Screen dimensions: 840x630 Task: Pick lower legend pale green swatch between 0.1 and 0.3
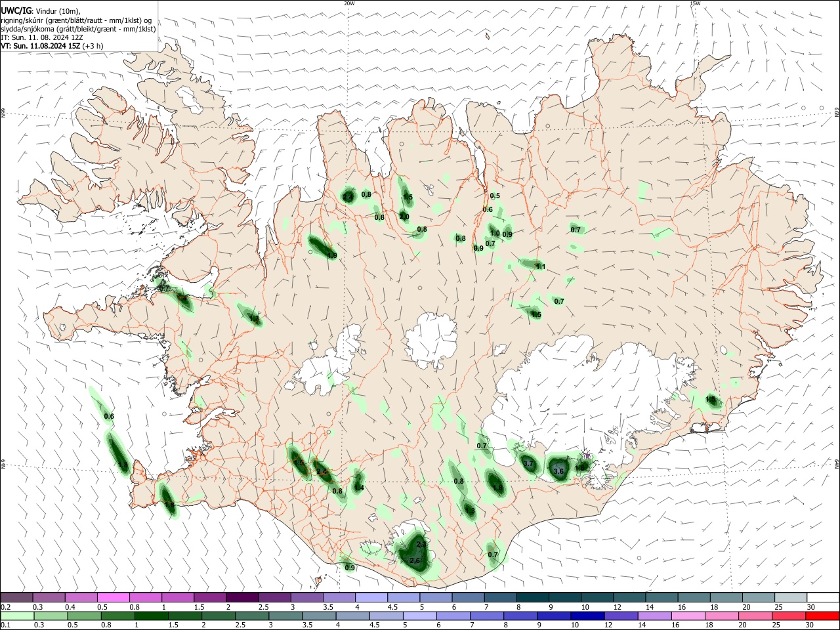click(18, 616)
